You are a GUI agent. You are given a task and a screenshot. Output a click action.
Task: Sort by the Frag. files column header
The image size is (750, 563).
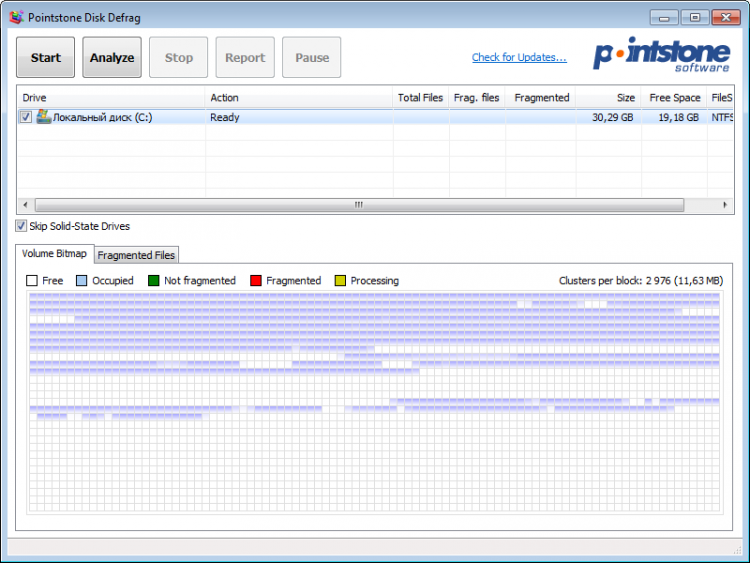click(x=476, y=98)
